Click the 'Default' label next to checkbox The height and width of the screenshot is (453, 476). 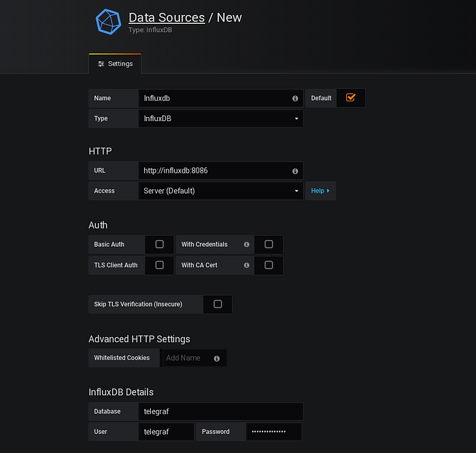321,99
